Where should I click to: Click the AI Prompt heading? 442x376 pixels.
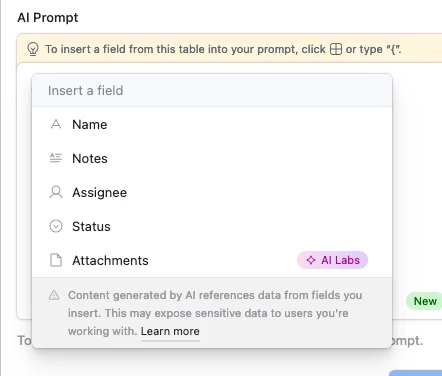48,17
